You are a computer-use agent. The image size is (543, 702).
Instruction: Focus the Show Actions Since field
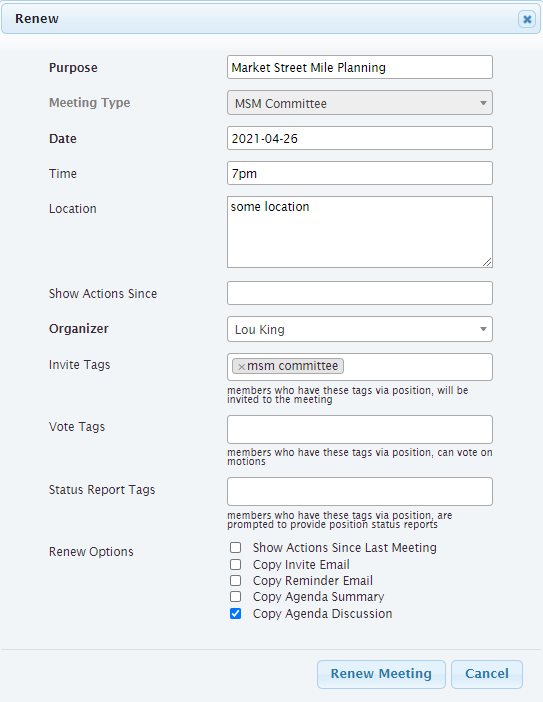click(x=360, y=293)
